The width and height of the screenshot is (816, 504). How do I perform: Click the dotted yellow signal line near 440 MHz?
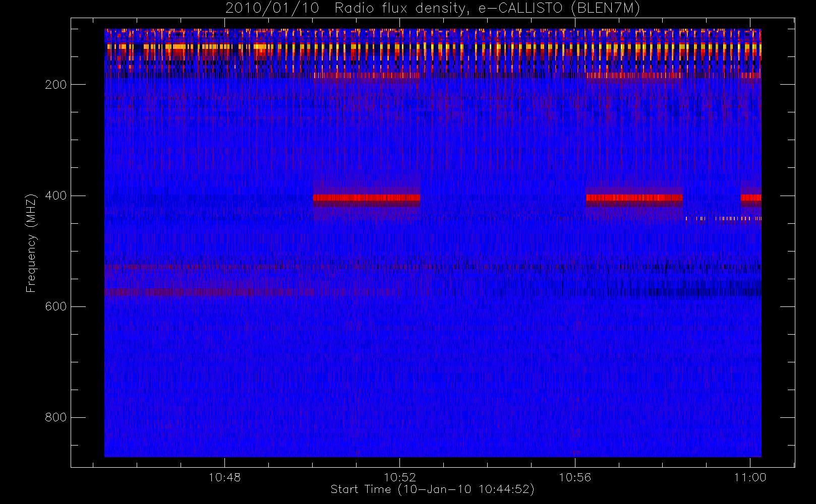723,219
